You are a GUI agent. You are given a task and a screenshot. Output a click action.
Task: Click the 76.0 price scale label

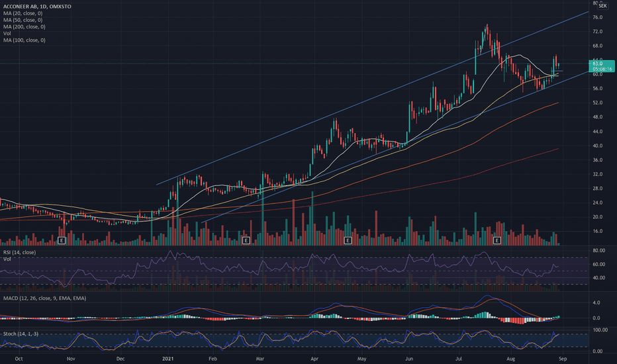[597, 17]
